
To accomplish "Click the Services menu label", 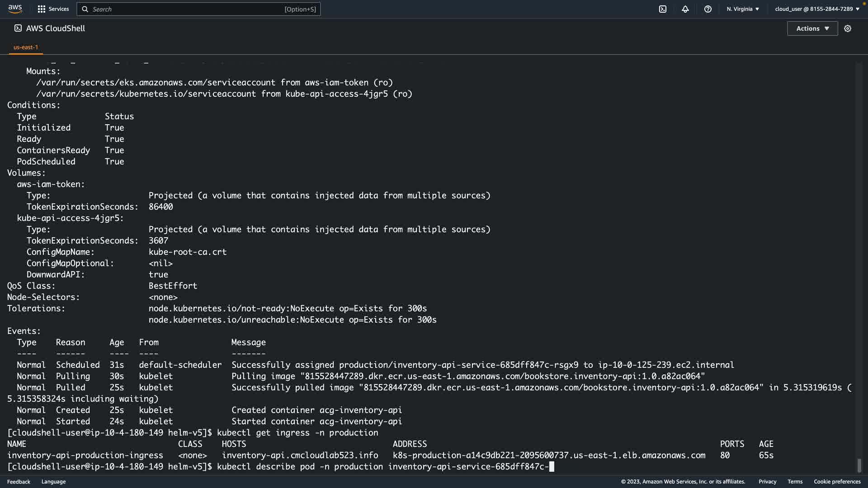I will 59,9.
